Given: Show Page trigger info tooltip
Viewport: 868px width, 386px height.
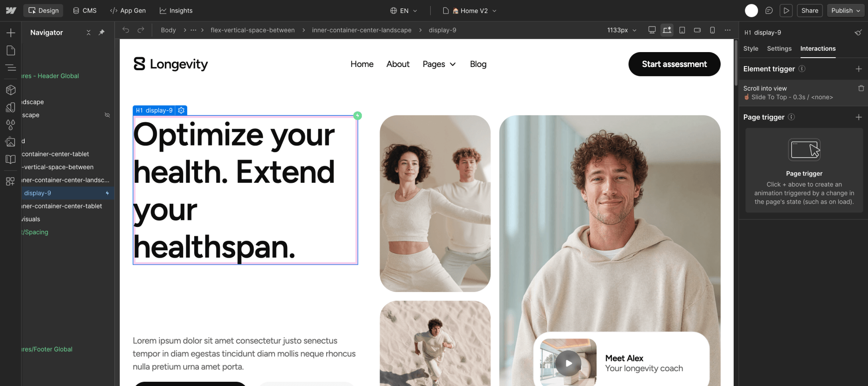Looking at the screenshot, I should (x=791, y=117).
